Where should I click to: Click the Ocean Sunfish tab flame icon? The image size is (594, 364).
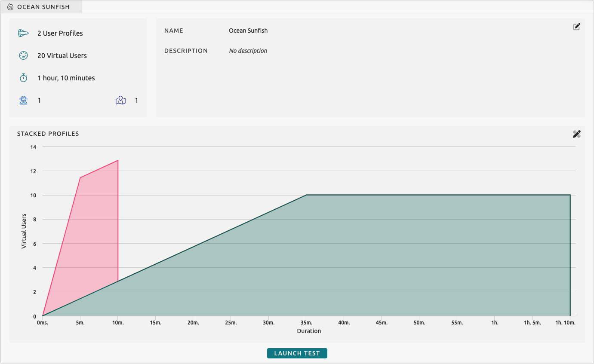click(x=10, y=7)
